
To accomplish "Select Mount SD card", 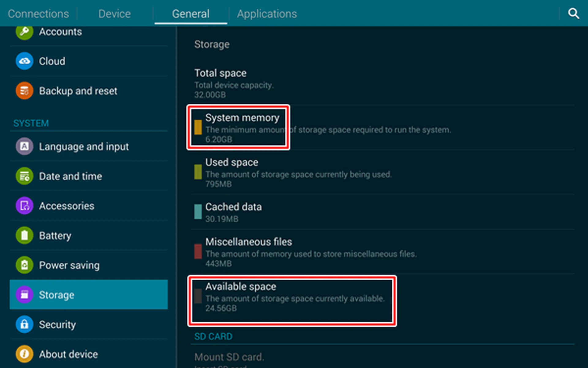I will tap(229, 357).
